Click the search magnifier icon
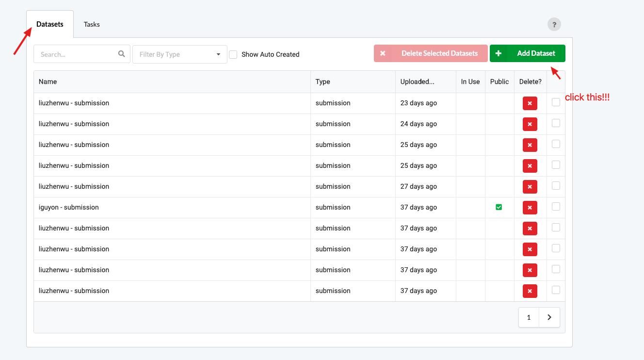This screenshot has height=360, width=644. click(122, 54)
